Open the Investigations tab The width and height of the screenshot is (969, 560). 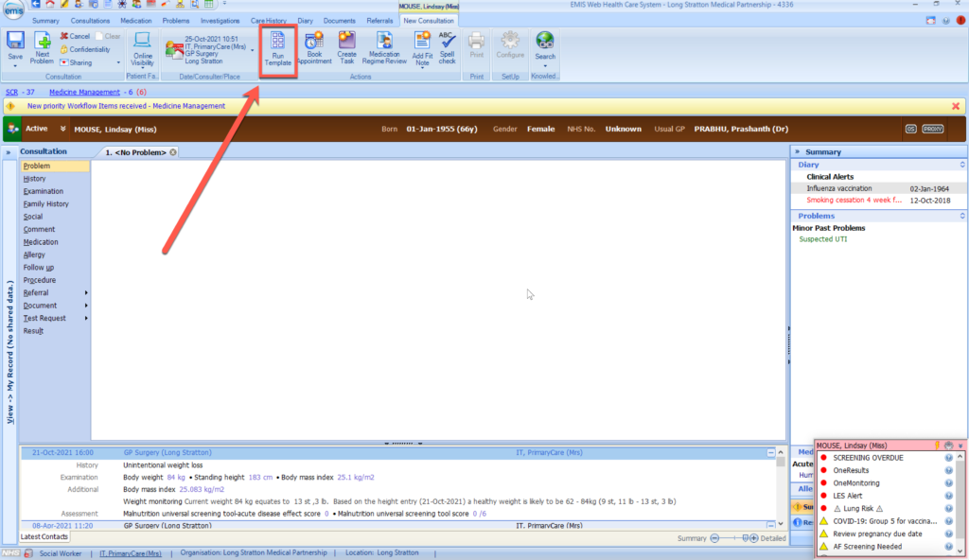click(x=220, y=21)
